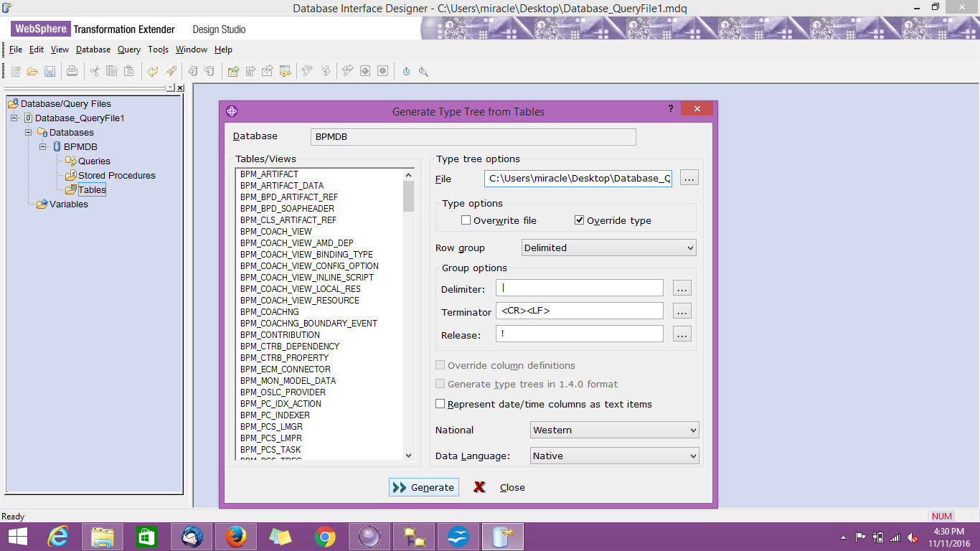Image resolution: width=980 pixels, height=551 pixels.
Task: Click the Save toolbar icon
Action: (49, 70)
